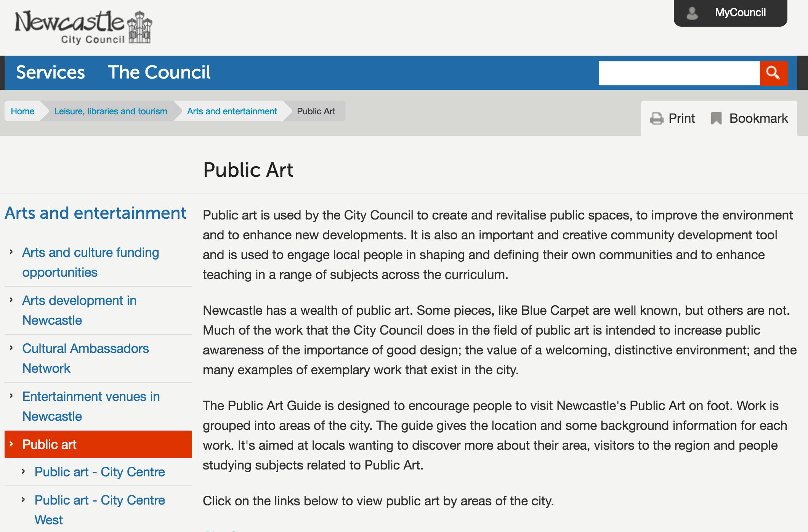Go to Home breadcrumb

22,111
